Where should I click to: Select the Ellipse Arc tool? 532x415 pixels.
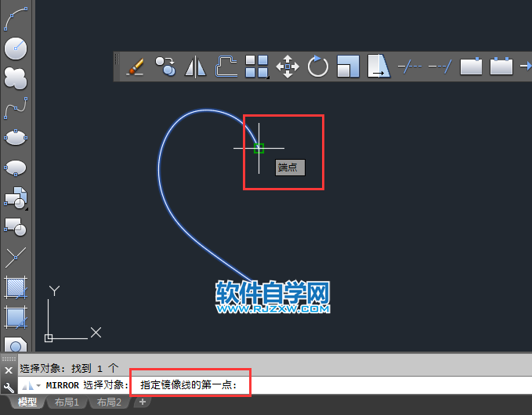click(x=16, y=168)
